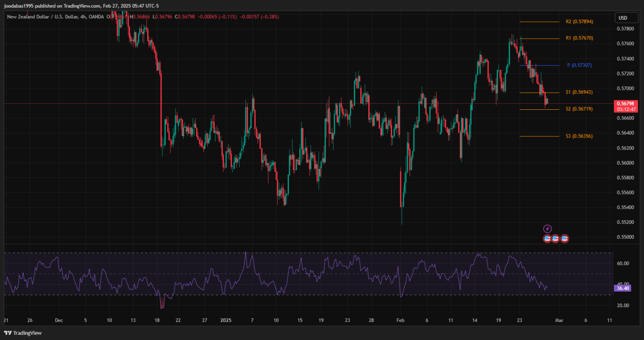Image resolution: width=644 pixels, height=340 pixels.
Task: Click the 2025 year label on time axis
Action: coord(225,320)
